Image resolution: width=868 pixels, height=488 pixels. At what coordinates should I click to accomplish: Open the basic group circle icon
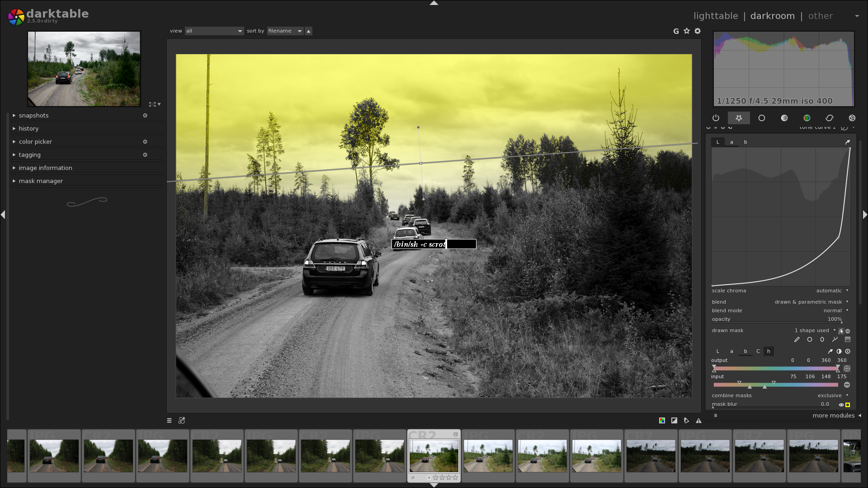pyautogui.click(x=762, y=118)
